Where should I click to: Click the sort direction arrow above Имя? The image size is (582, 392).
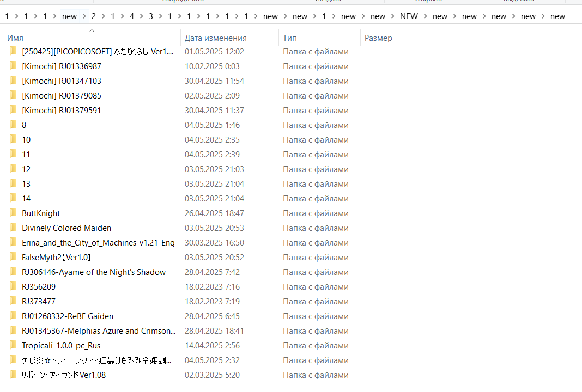(x=92, y=30)
